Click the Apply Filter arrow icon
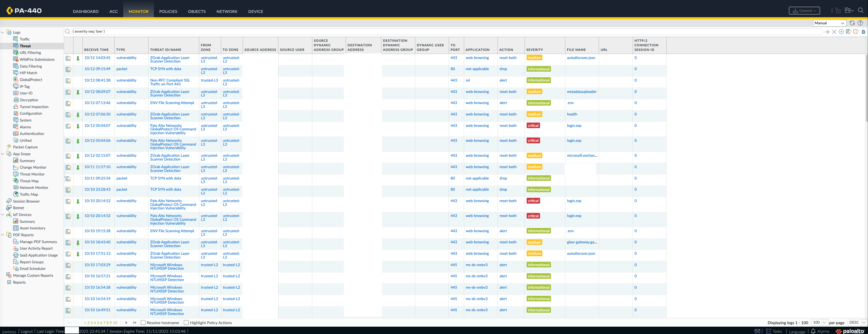 (826, 32)
